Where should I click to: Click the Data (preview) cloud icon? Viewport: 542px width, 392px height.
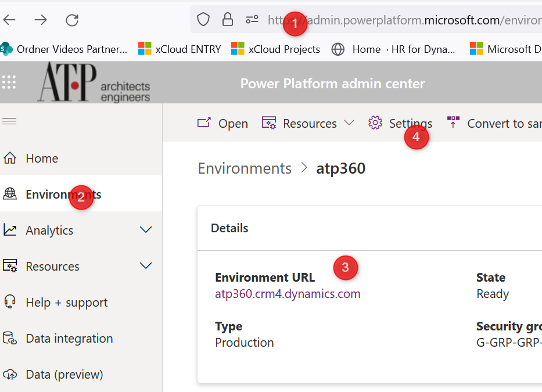10,374
